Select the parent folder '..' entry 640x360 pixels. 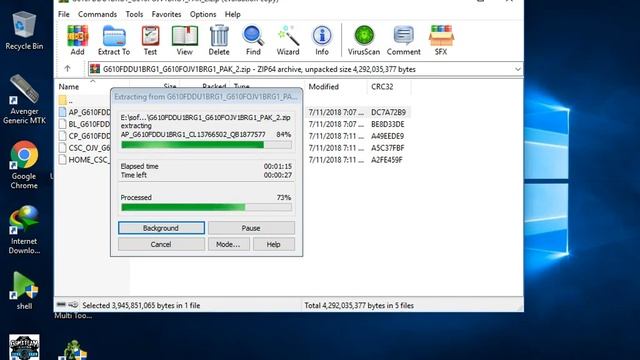[x=66, y=100]
